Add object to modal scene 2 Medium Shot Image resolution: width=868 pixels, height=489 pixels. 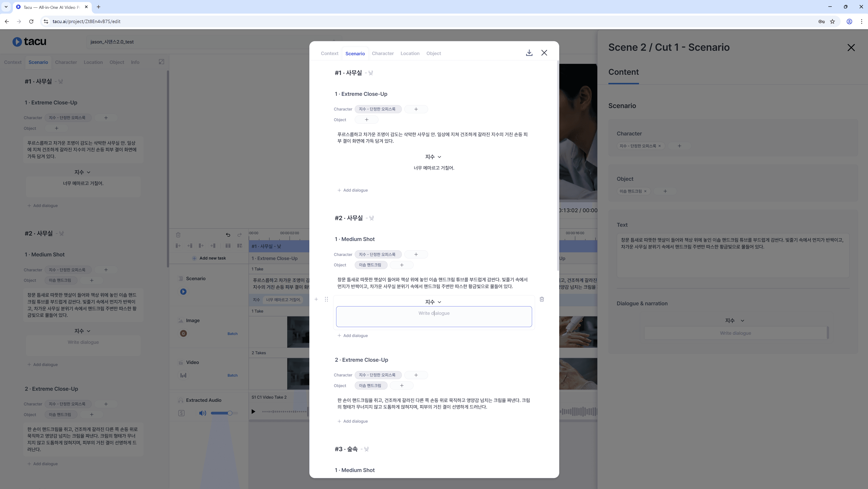[402, 265]
